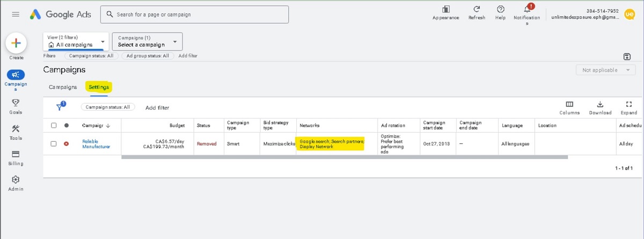
Task: Open Billing section in sidebar
Action: (x=16, y=154)
